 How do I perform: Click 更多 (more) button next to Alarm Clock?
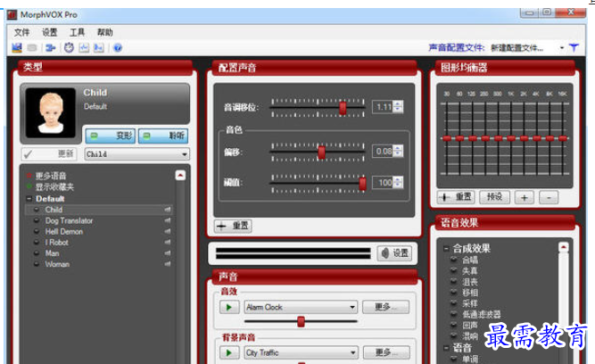click(x=385, y=307)
